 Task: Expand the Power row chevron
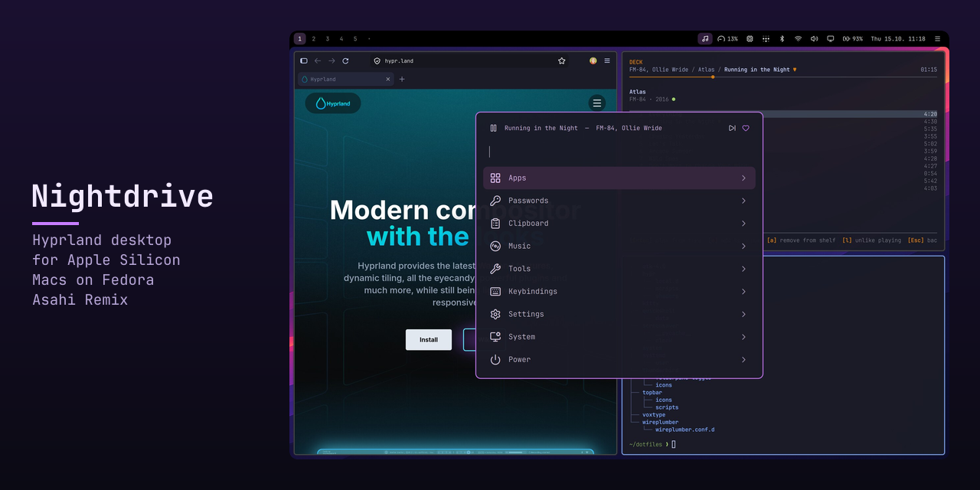click(743, 359)
